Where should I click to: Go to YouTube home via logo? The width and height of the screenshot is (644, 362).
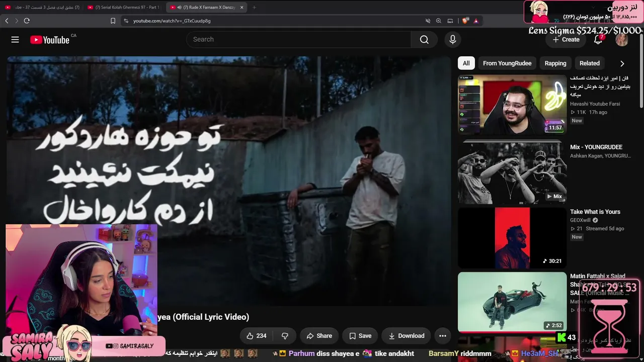click(50, 40)
